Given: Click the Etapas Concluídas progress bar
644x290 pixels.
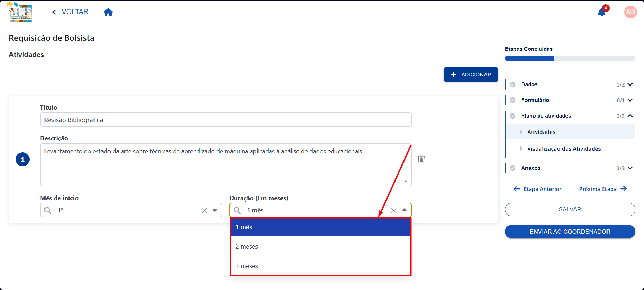Looking at the screenshot, I should [570, 58].
